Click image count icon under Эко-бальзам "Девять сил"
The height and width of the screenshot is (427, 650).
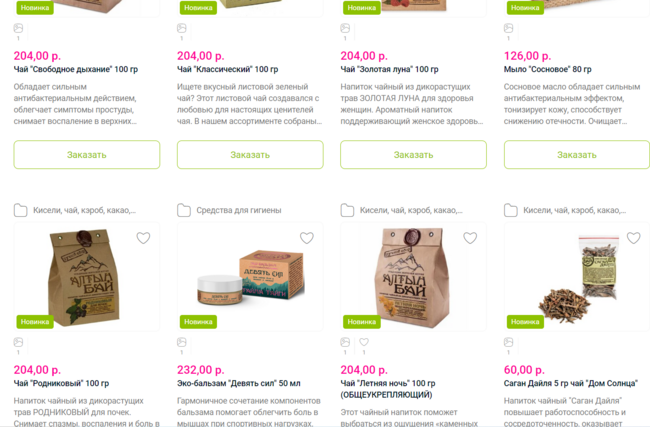[x=182, y=342]
